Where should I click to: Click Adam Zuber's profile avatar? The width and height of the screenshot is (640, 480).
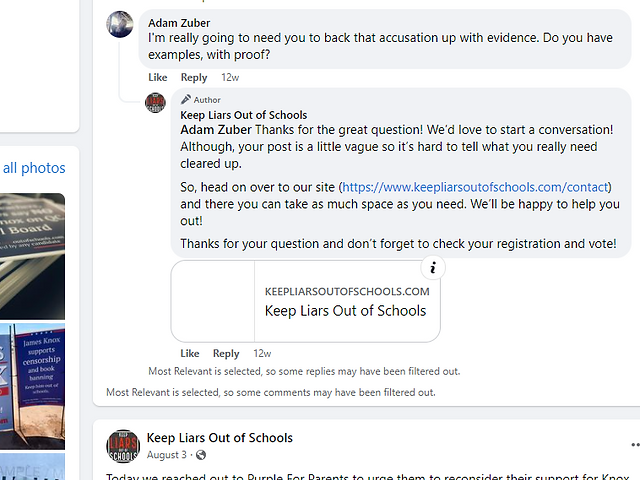pos(120,24)
